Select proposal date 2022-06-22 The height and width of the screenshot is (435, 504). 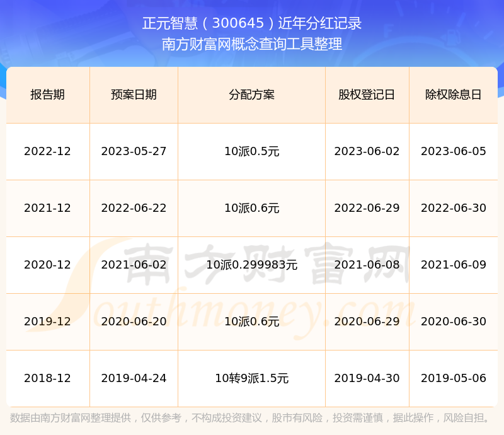134,208
